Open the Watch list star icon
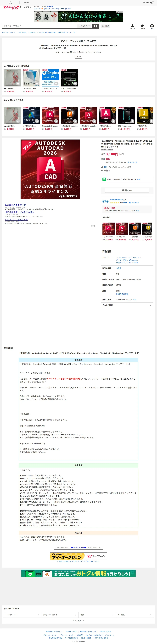 click(x=142, y=26)
